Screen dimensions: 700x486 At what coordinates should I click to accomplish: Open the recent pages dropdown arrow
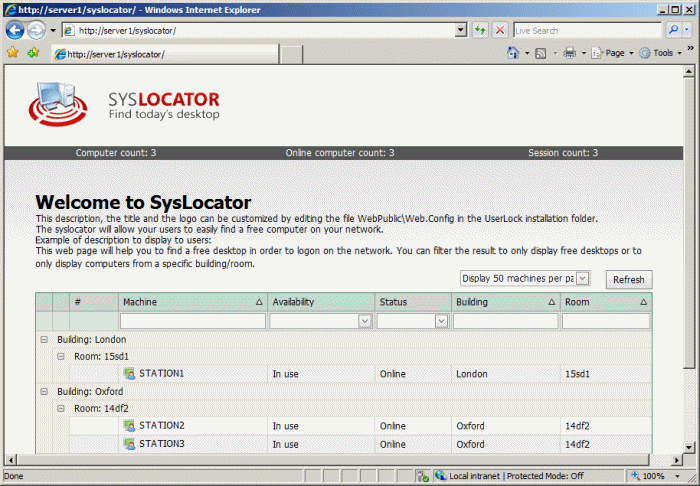[53, 30]
